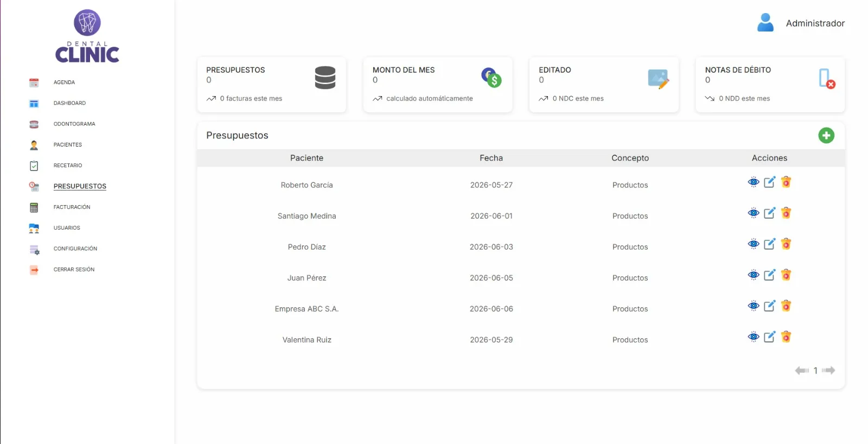View Juan Pérez's budget via eye icon
The height and width of the screenshot is (444, 868).
coord(754,275)
